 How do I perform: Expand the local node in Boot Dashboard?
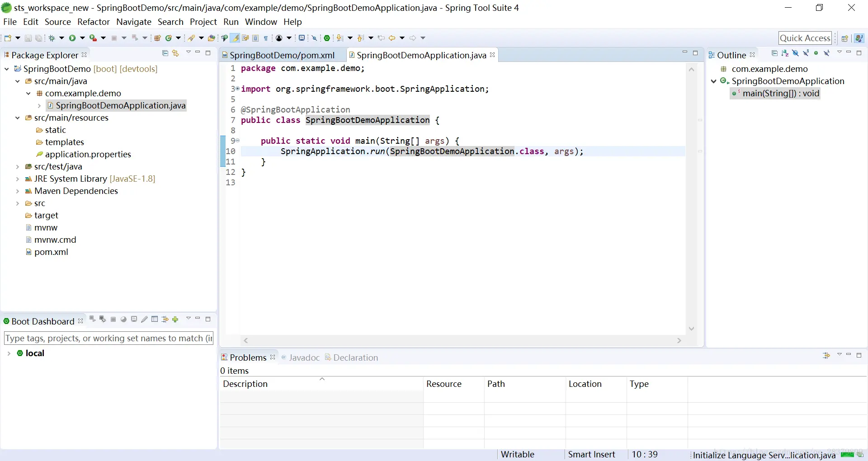pyautogui.click(x=9, y=353)
